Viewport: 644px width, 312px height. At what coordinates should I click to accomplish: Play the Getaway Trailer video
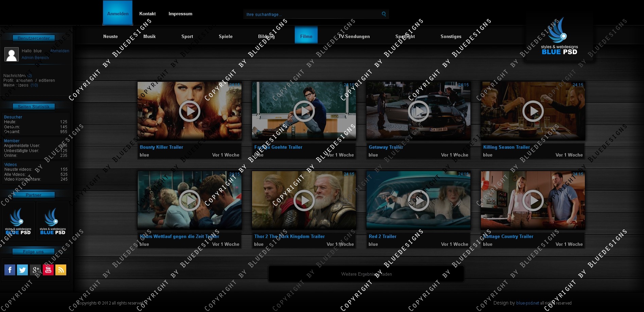(418, 111)
